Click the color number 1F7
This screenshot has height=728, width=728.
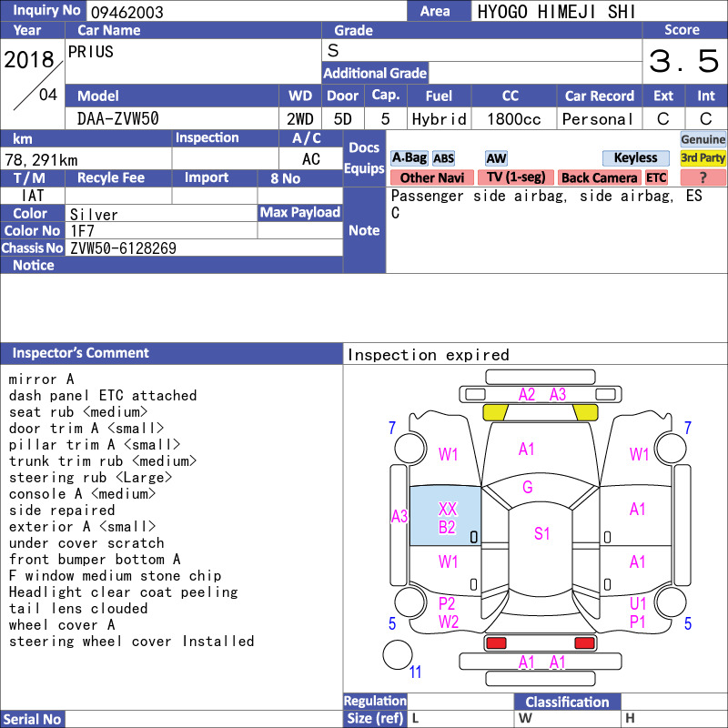(82, 231)
